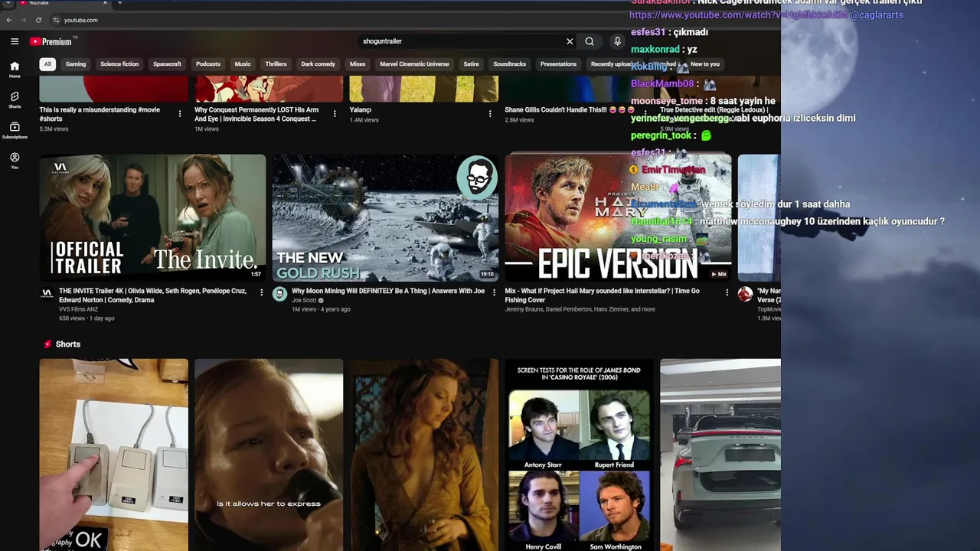The width and height of the screenshot is (980, 551).
Task: Select the Dark comedy chip
Action: [318, 64]
